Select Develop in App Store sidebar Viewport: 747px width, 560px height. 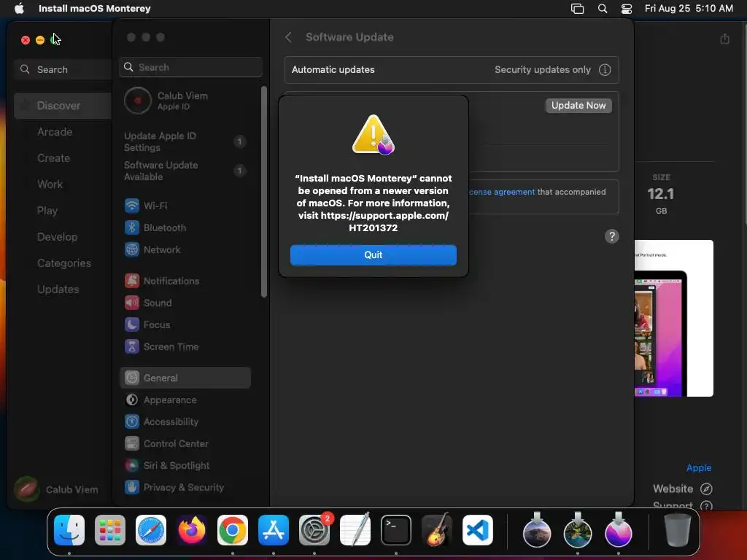63,237
